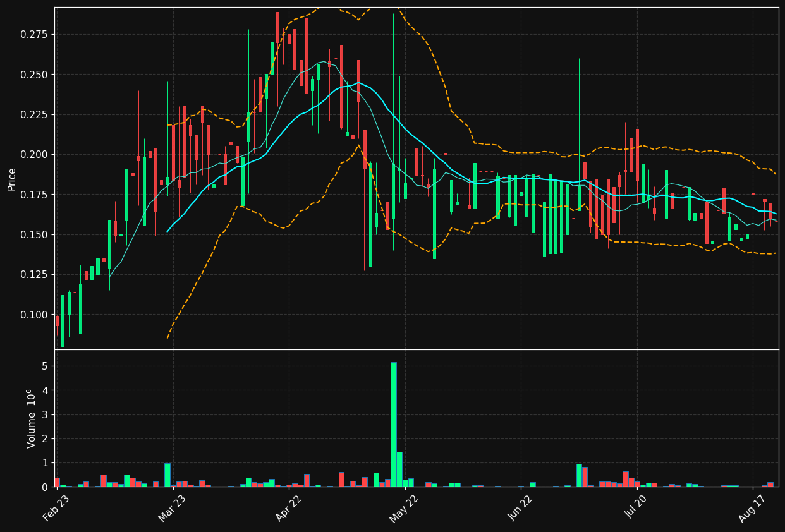This screenshot has width=785, height=532.
Task: Click the 'Apr 22' date label
Action: click(288, 507)
